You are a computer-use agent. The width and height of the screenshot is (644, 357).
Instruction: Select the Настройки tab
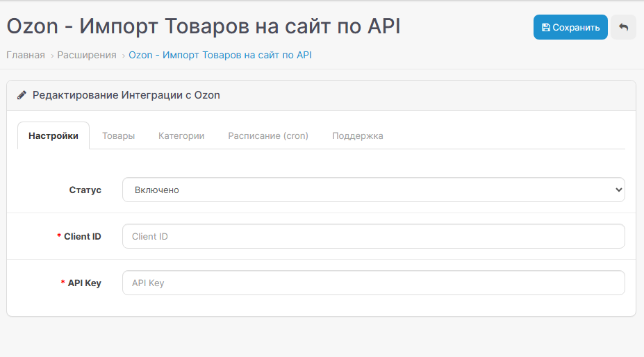(x=53, y=136)
